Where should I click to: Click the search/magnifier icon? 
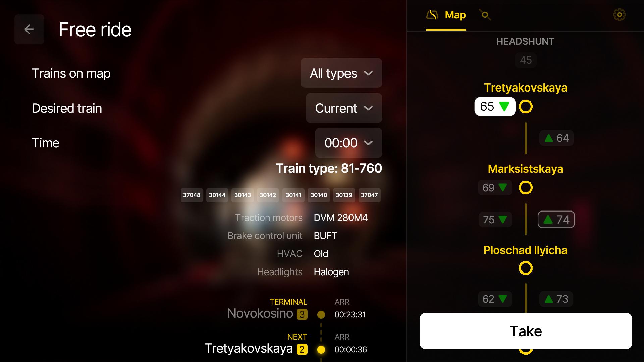click(485, 15)
